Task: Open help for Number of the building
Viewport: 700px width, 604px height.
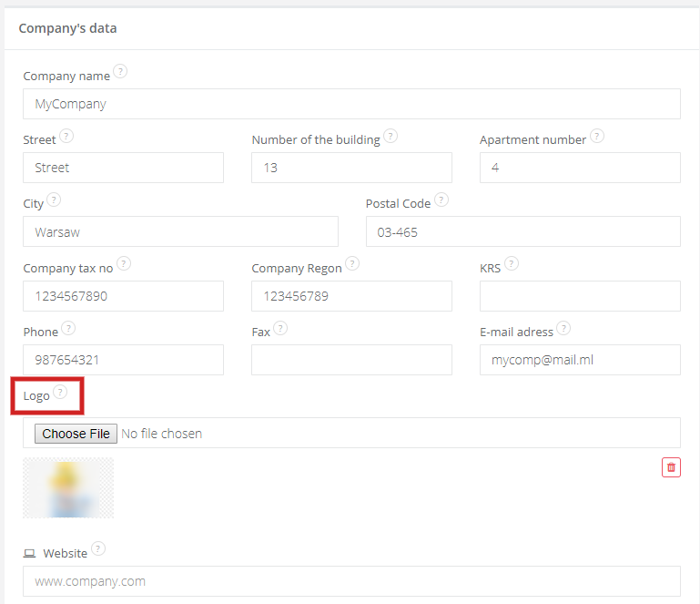Action: (391, 136)
